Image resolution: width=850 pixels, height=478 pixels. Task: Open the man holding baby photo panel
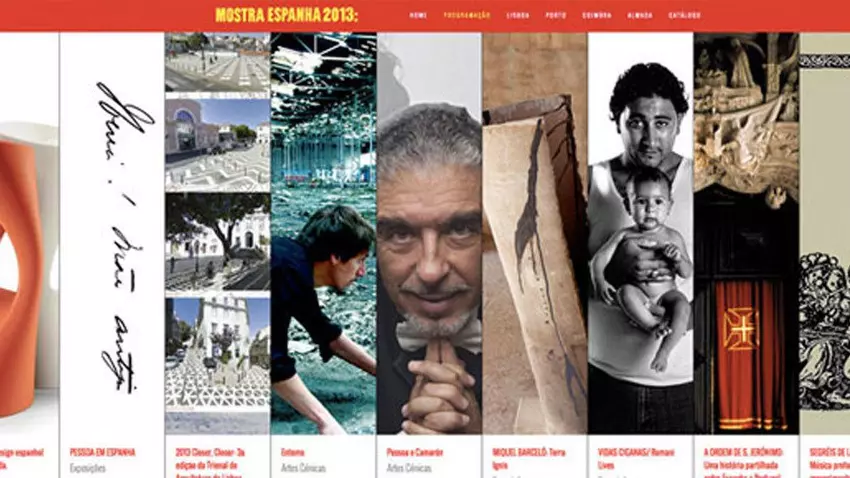641,233
